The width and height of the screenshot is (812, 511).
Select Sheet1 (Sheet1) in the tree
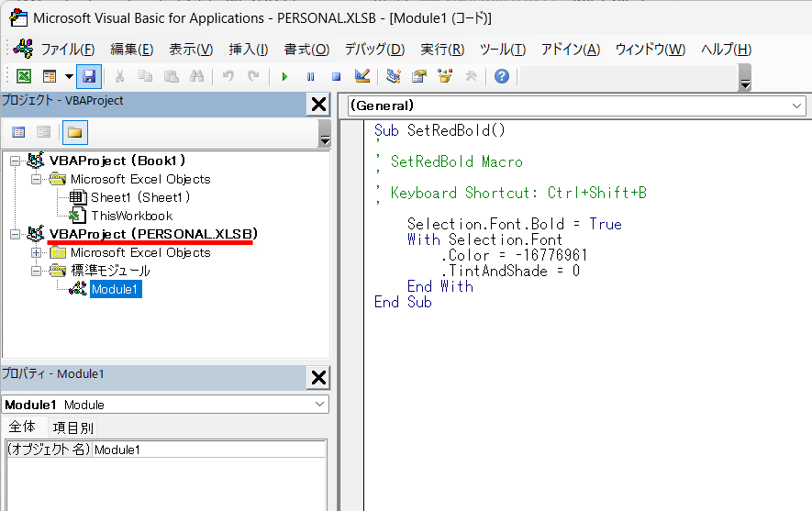pyautogui.click(x=140, y=197)
